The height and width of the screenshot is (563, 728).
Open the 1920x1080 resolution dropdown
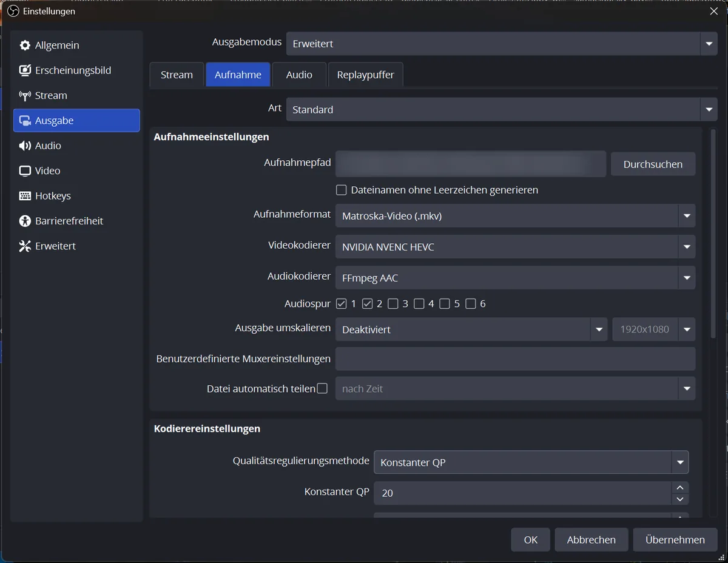(x=654, y=329)
